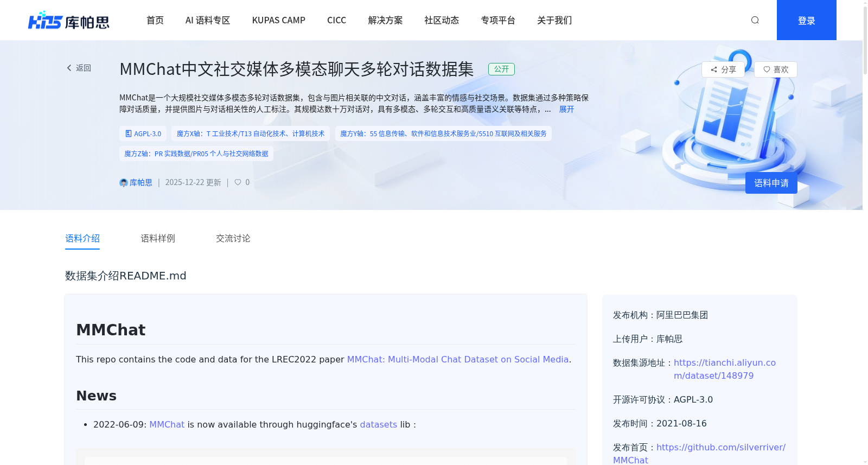The image size is (868, 465).
Task: Click the 发布时间:2021-08-16 text
Action: point(660,423)
